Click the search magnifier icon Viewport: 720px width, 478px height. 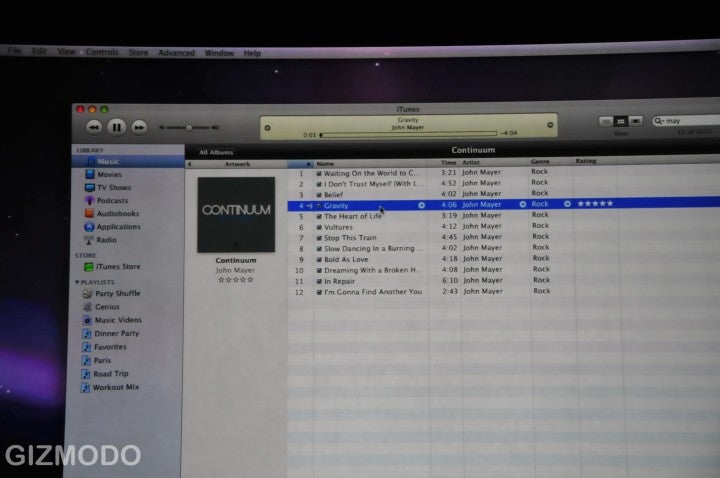tap(659, 121)
